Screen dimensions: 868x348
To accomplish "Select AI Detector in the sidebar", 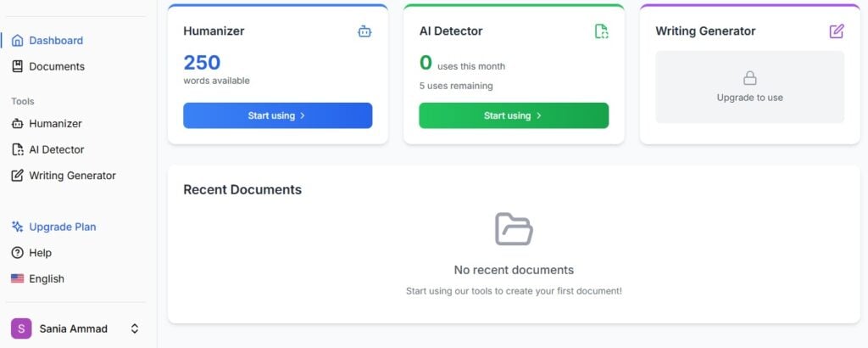I will (x=57, y=149).
